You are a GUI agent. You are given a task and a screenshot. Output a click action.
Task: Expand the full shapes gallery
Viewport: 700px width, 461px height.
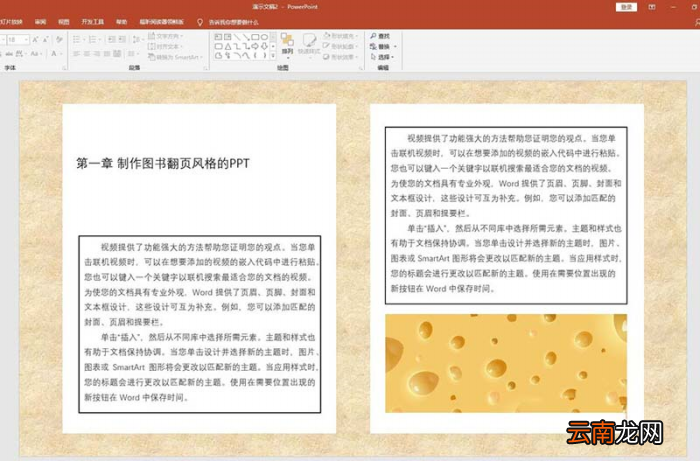pyautogui.click(x=273, y=56)
